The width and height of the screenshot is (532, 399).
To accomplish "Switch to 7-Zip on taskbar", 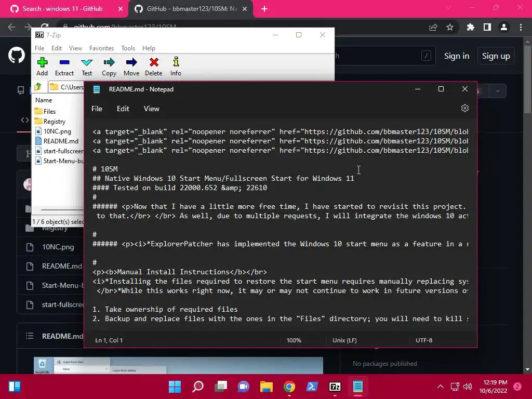I will (335, 387).
